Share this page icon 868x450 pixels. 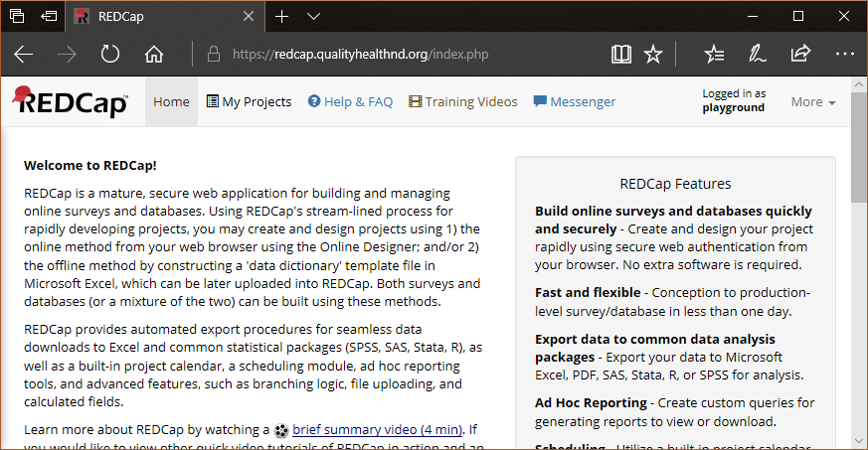800,54
